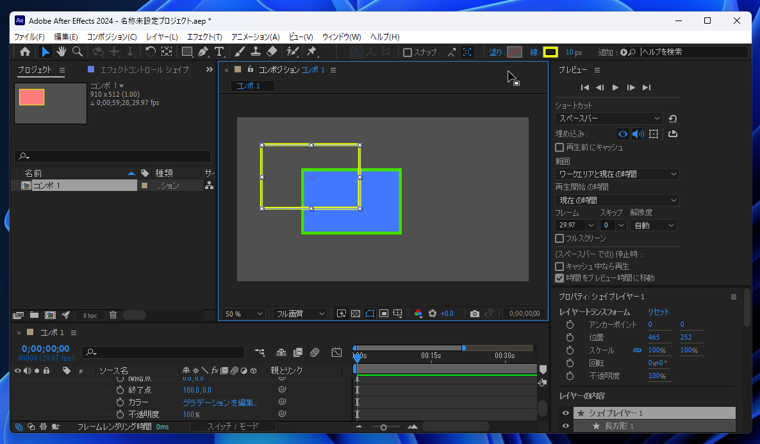Click the yellow stroke color swatch
This screenshot has width=760, height=444.
coord(550,52)
